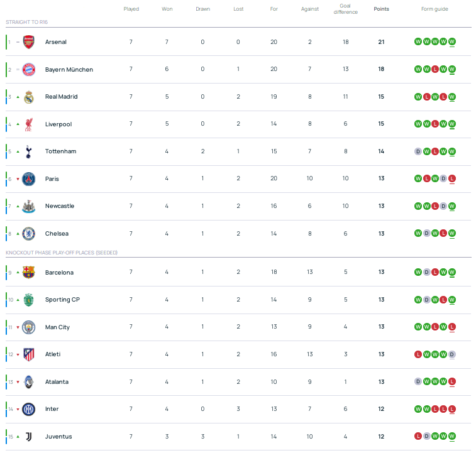Click the Played column header

click(x=131, y=9)
